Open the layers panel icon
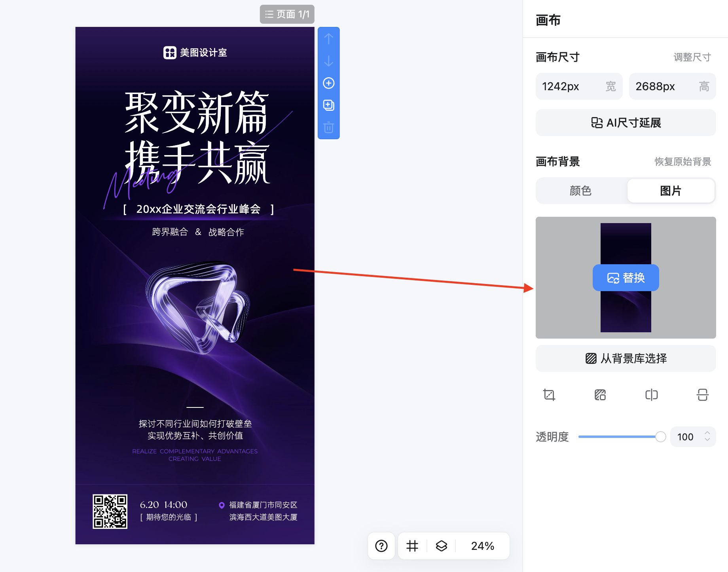The image size is (728, 572). 442,546
